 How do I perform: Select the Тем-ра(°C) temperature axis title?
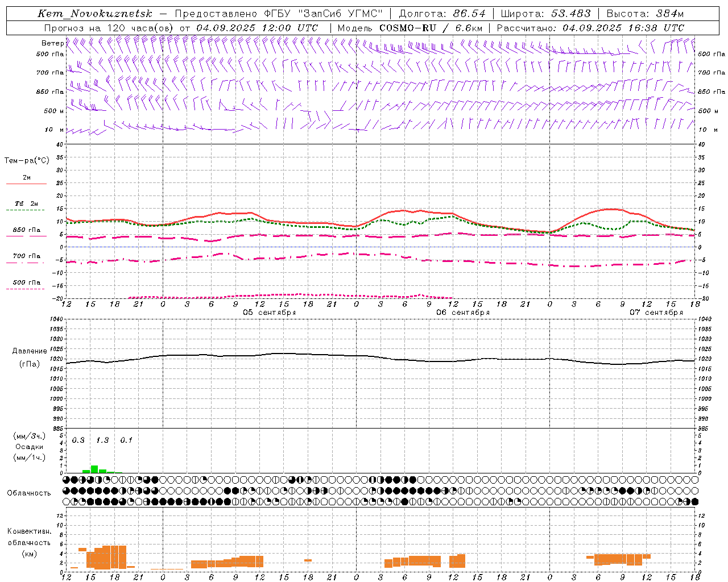point(27,161)
